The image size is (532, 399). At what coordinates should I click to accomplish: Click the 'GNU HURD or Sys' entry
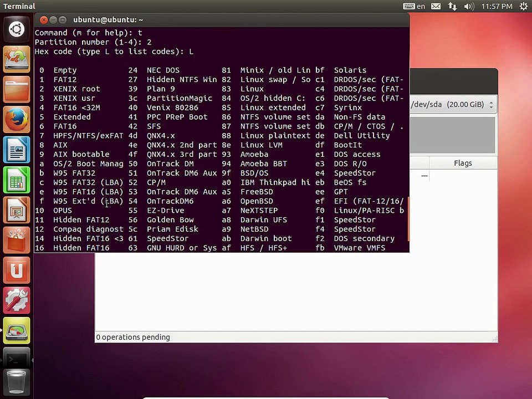[182, 248]
